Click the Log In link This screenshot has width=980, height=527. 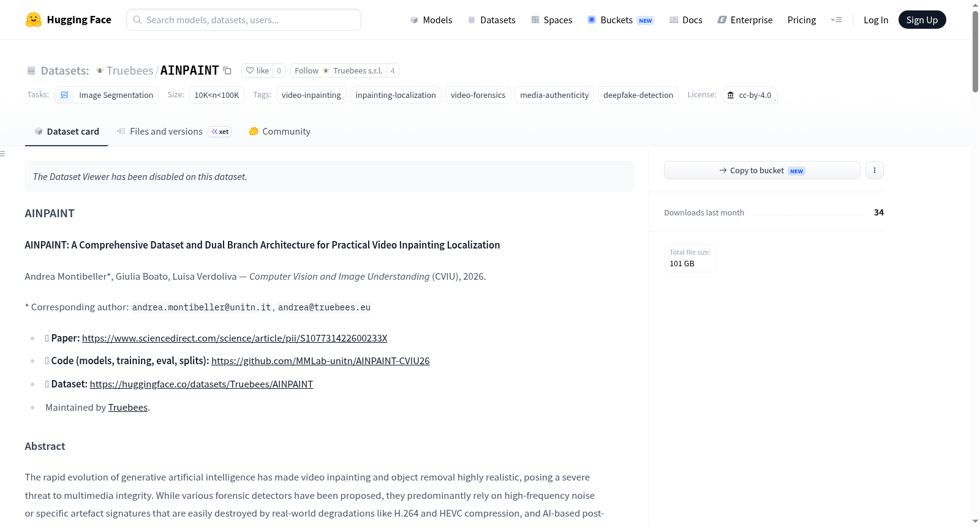pos(876,20)
